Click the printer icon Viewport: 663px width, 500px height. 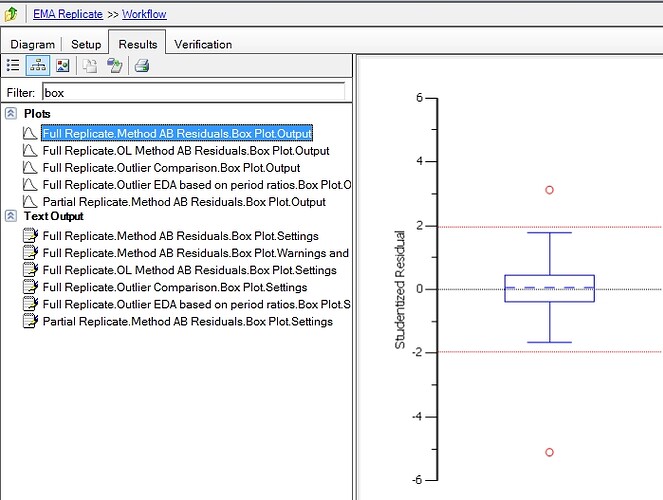pyautogui.click(x=142, y=66)
